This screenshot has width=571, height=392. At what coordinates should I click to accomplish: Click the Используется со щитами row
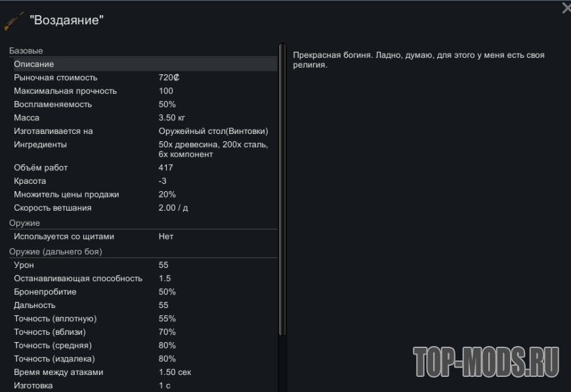[144, 236]
